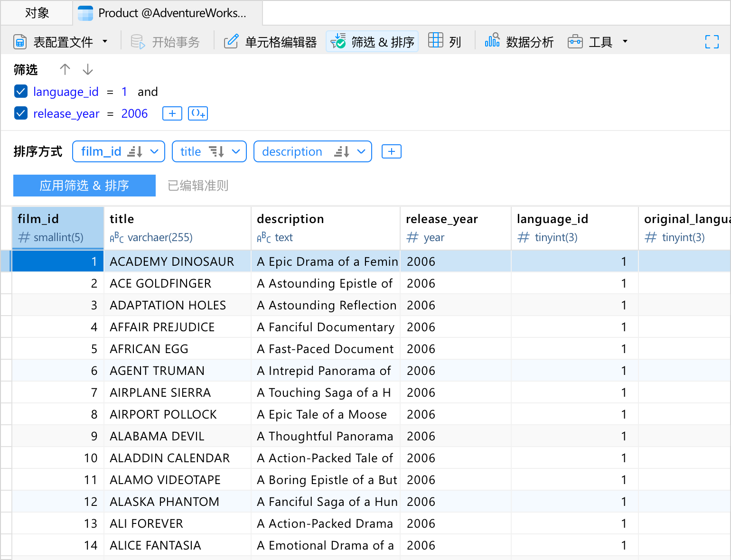Open the table profile (表配置文件) icon
The image size is (731, 560).
20,42
